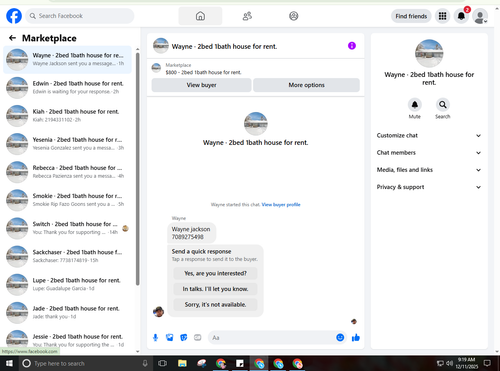The width and height of the screenshot is (500, 371).
Task: Go to the Home tab icon
Action: click(200, 16)
